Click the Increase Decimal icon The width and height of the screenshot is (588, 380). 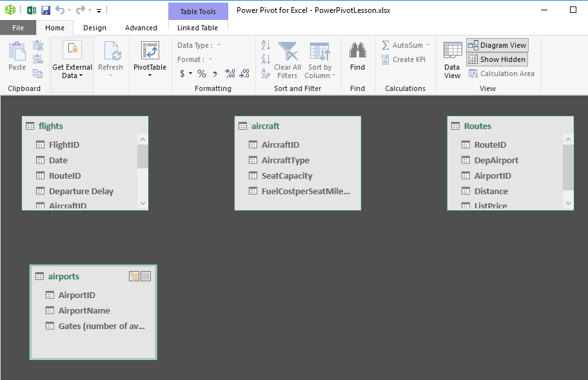coord(230,74)
